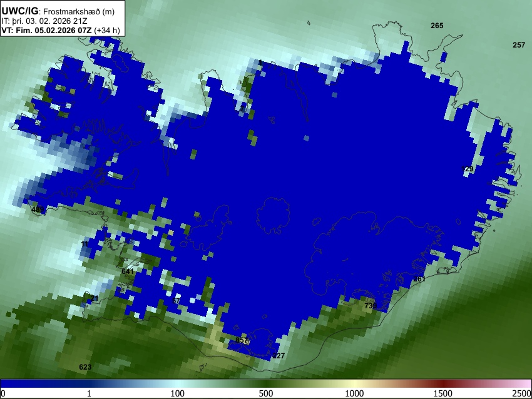Image resolution: width=532 pixels, height=399 pixels.
Task: Click the color scale label 100
Action: [x=177, y=393]
